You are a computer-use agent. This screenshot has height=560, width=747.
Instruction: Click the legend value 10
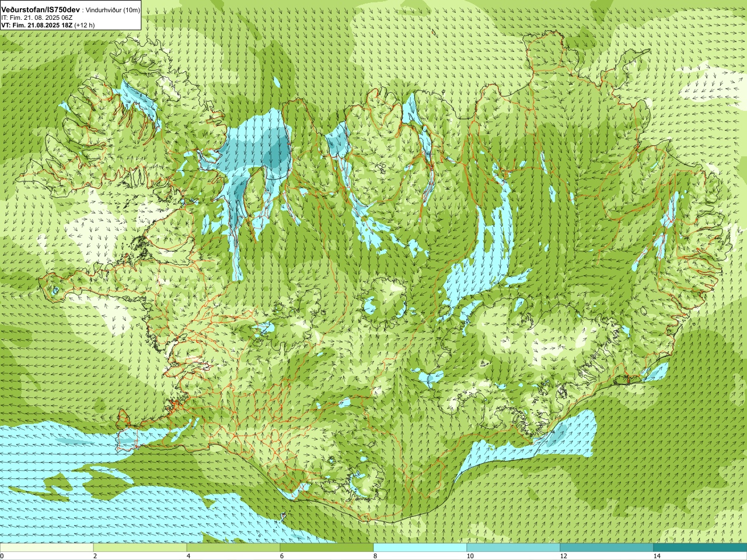[x=470, y=556]
